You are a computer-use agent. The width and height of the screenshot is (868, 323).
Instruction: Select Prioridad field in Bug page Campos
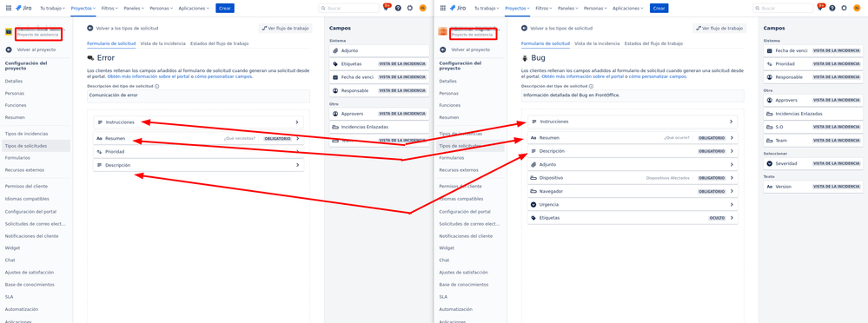point(812,63)
